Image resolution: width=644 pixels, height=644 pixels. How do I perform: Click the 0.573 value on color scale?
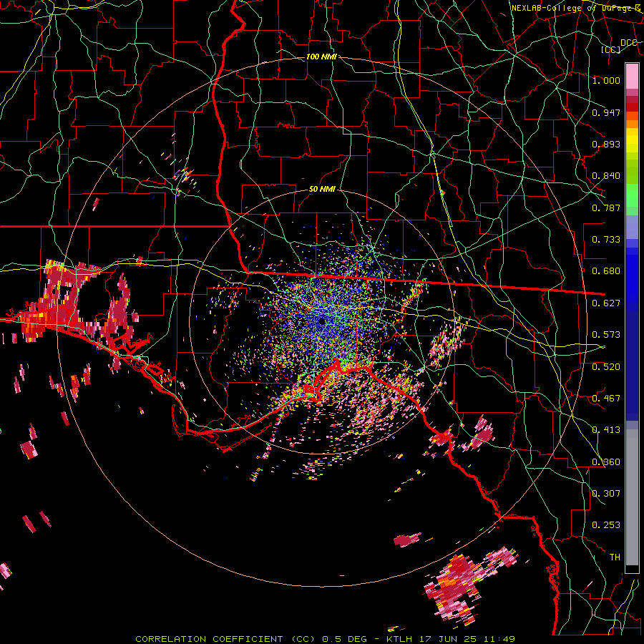[x=606, y=335]
